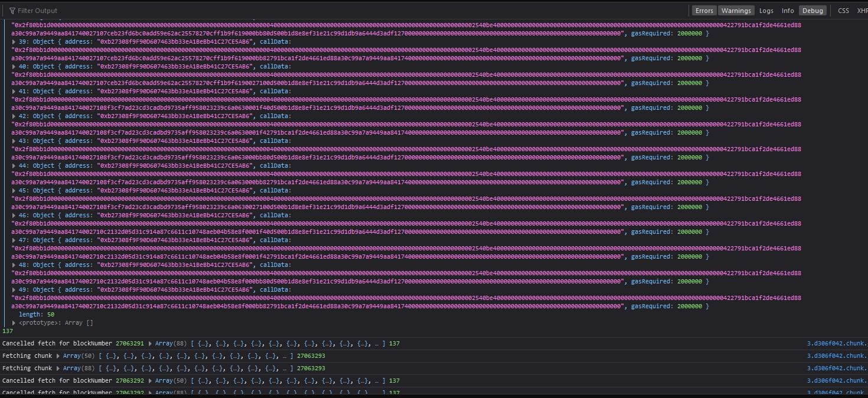Expand Object entry 44

click(15, 166)
